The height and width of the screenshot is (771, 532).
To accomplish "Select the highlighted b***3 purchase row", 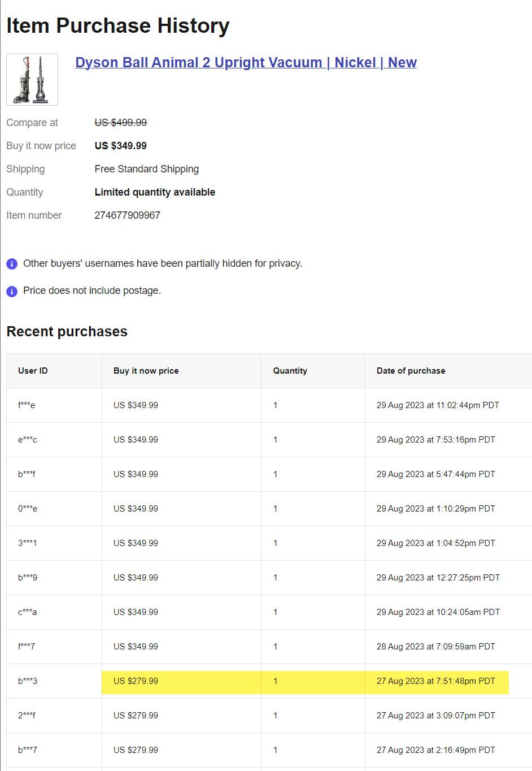I will [265, 681].
